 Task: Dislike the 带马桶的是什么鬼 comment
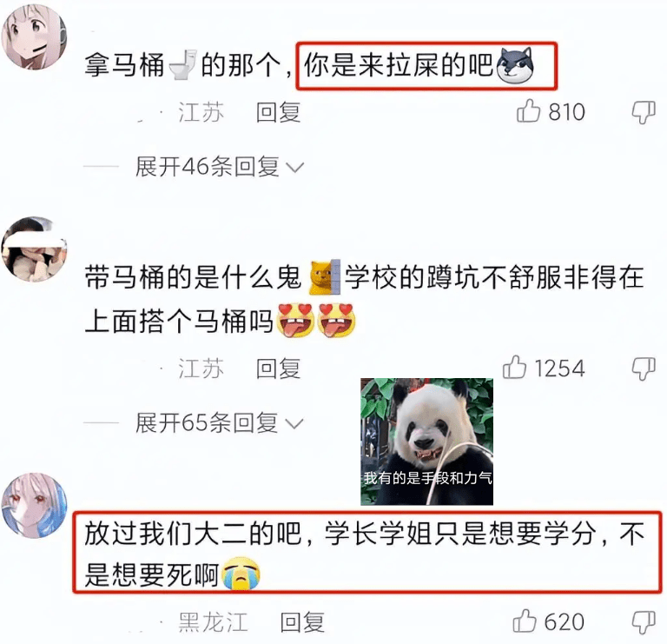[x=644, y=368]
